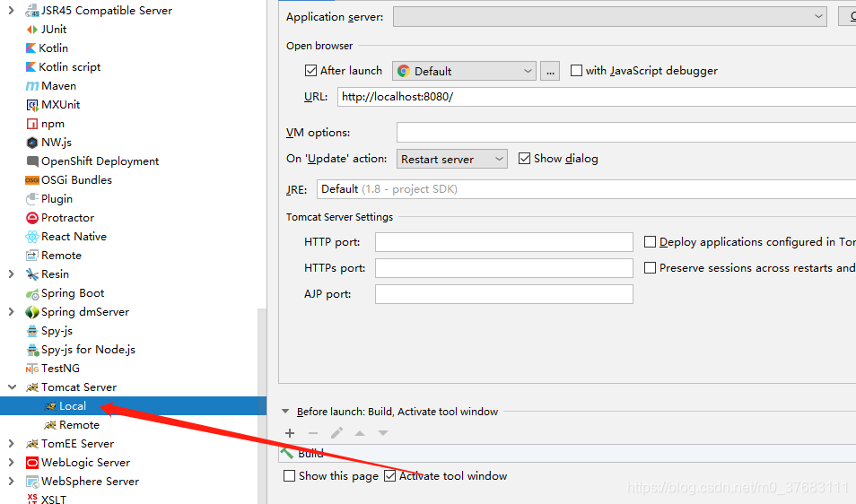Expand the JSR45 Compatible Server node

(11, 11)
